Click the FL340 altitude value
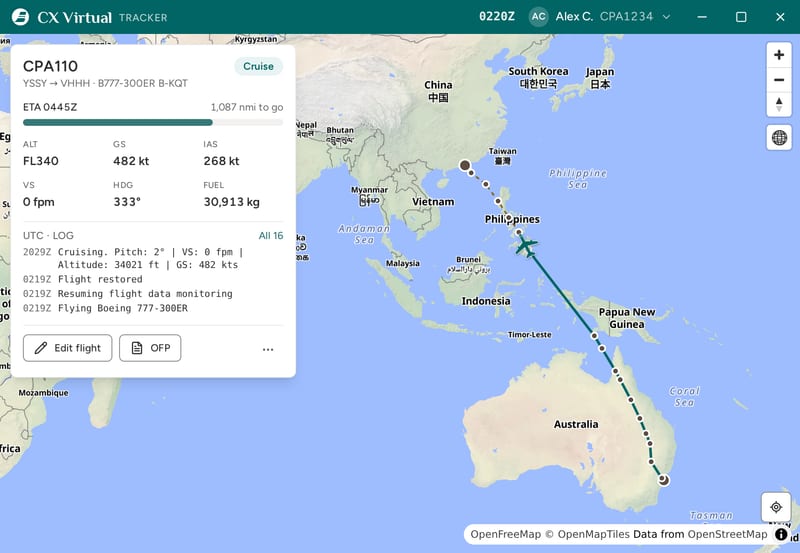Image resolution: width=800 pixels, height=553 pixels. (x=41, y=161)
